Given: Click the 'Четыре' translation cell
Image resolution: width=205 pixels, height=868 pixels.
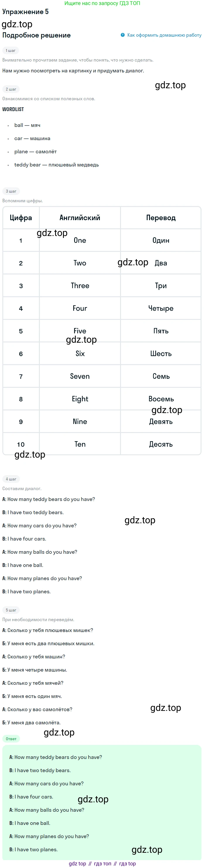Looking at the screenshot, I should point(161,308).
